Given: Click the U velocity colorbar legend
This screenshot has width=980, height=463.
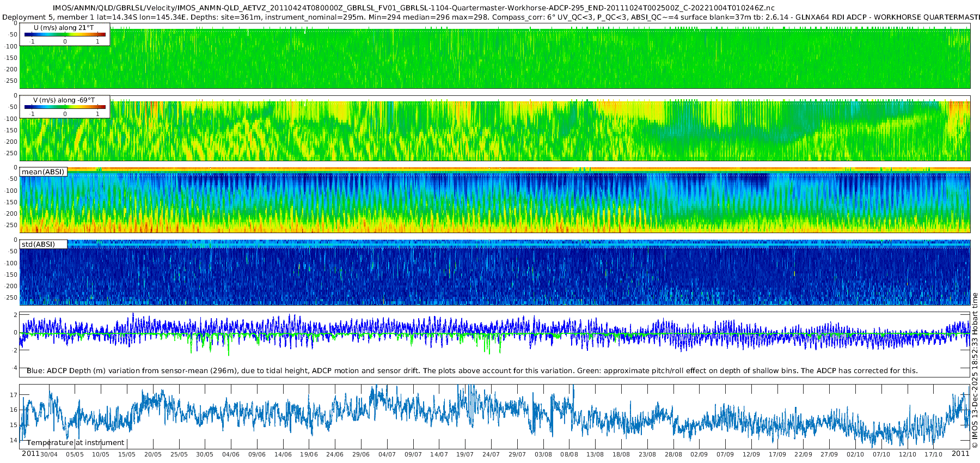Looking at the screenshot, I should [65, 34].
